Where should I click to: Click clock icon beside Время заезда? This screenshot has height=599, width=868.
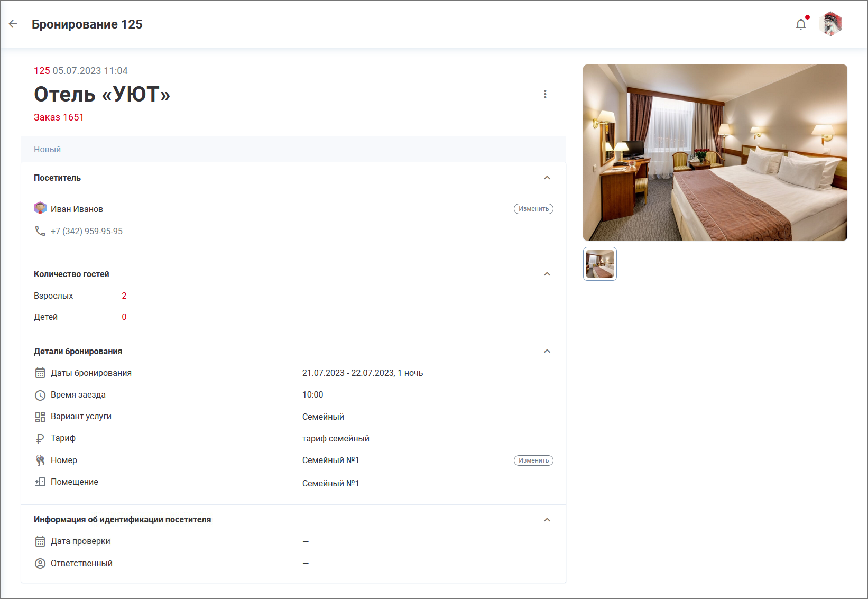(x=40, y=395)
